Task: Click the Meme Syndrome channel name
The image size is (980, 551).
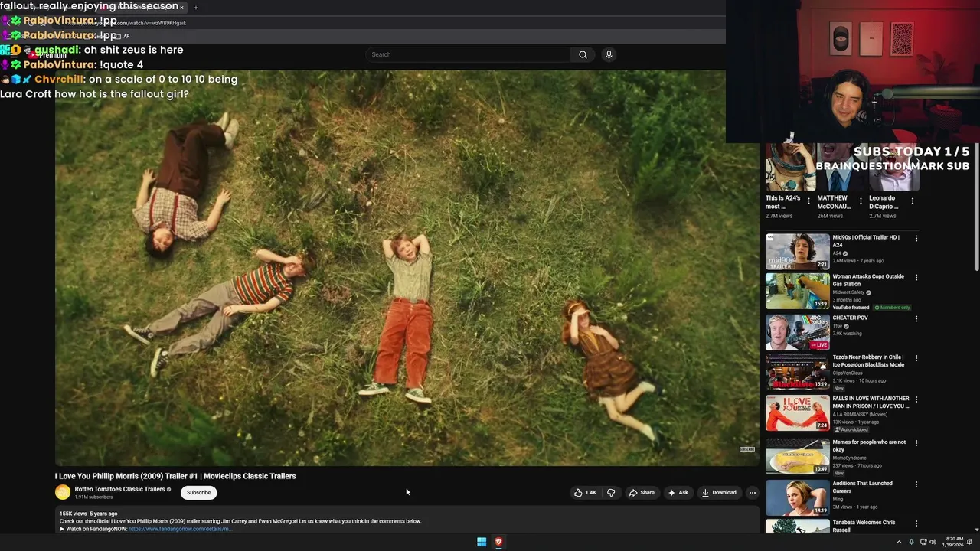Action: tap(850, 458)
